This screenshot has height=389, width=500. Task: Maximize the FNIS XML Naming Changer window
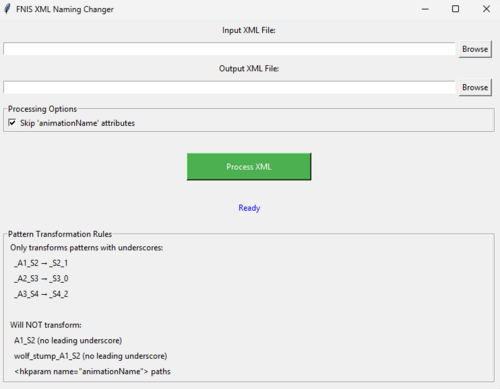[455, 9]
